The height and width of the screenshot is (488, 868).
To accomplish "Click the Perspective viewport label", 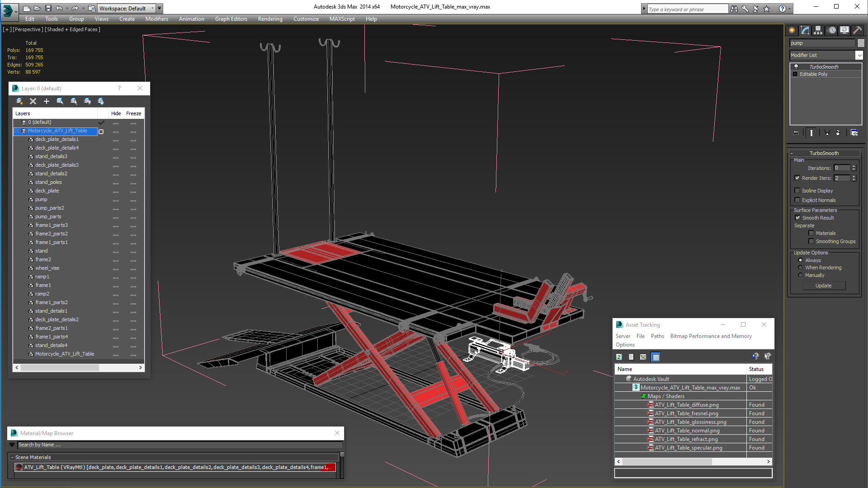I will [28, 29].
